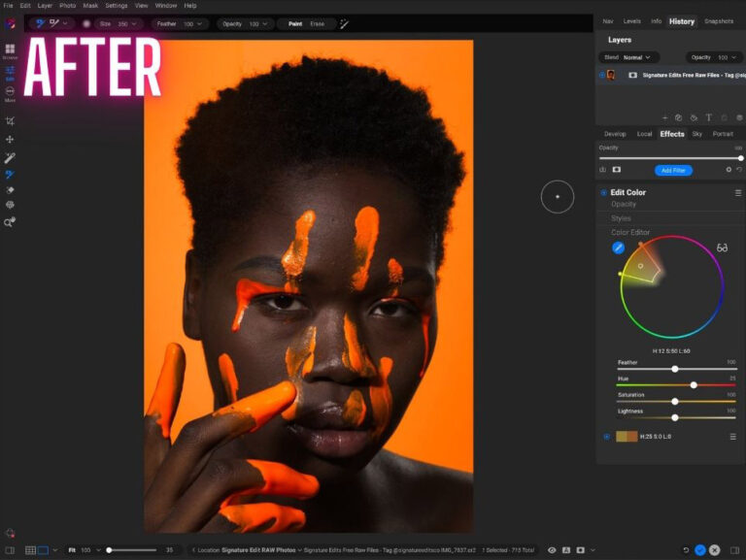The height and width of the screenshot is (560, 746).
Task: Click the brush shape preview icon
Action: pos(86,23)
